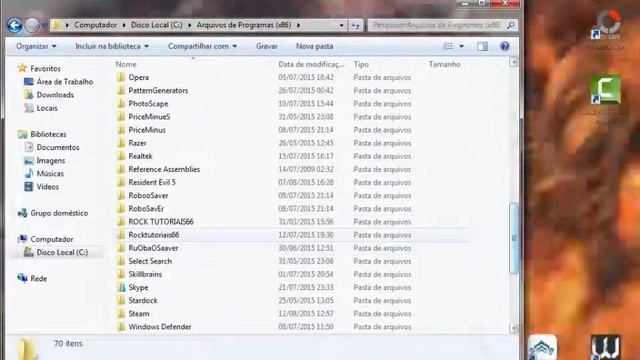Viewport: 640px width, 360px height.
Task: Click the Nova pasta button
Action: pos(314,46)
